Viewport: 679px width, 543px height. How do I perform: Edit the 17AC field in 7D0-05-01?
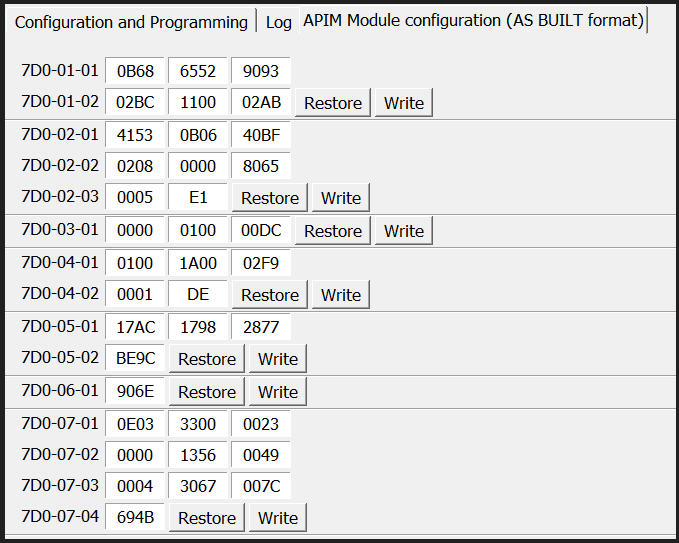pos(135,327)
